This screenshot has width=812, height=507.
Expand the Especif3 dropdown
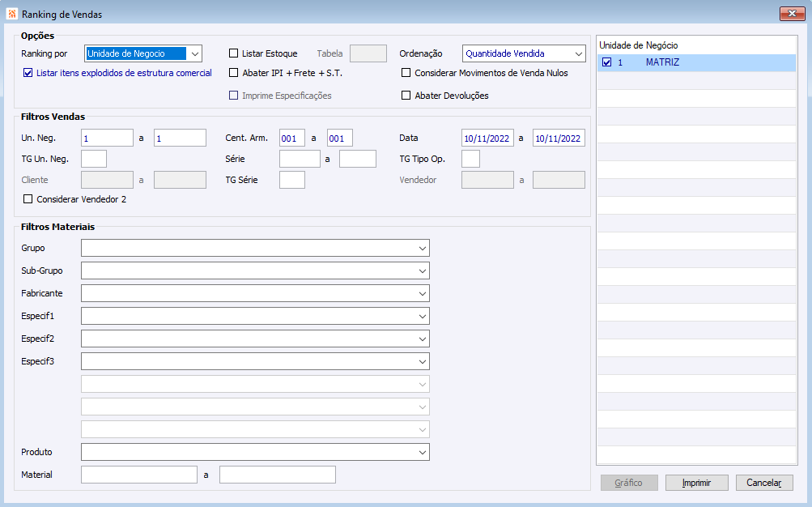pos(423,361)
